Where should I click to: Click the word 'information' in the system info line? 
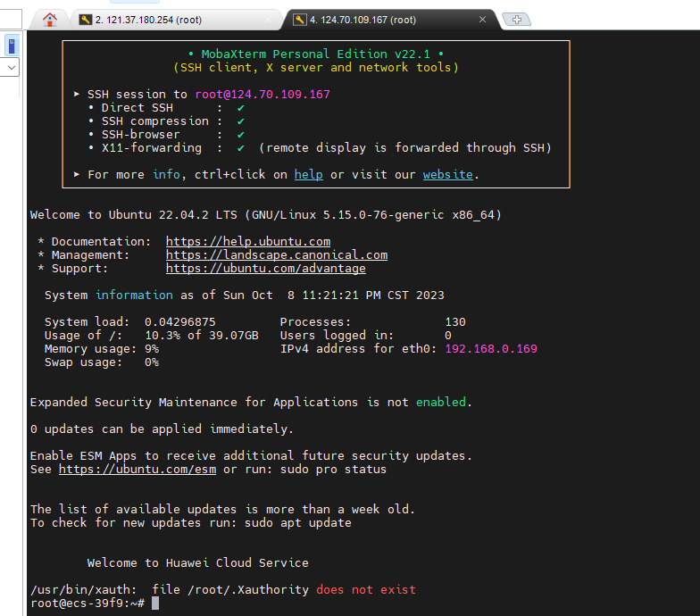(x=134, y=295)
